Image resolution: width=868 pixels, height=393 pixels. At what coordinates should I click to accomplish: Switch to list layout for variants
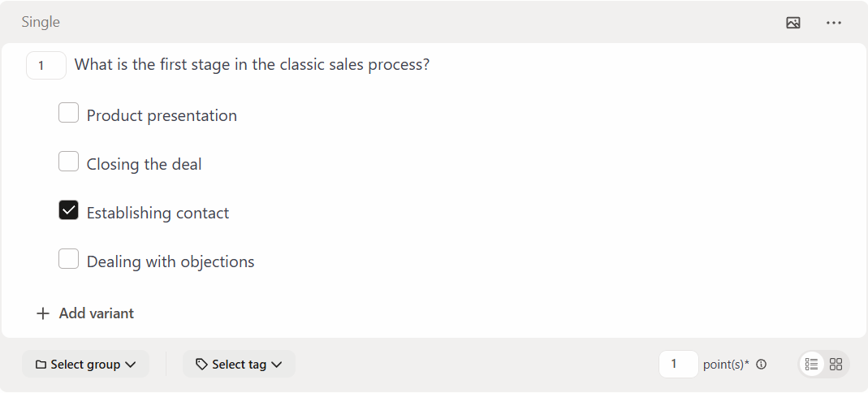coord(811,365)
